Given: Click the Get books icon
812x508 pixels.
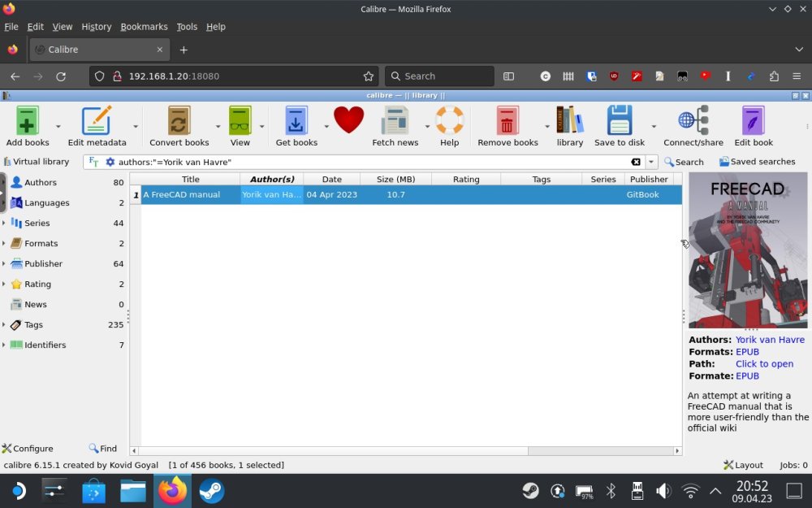Looking at the screenshot, I should point(296,121).
